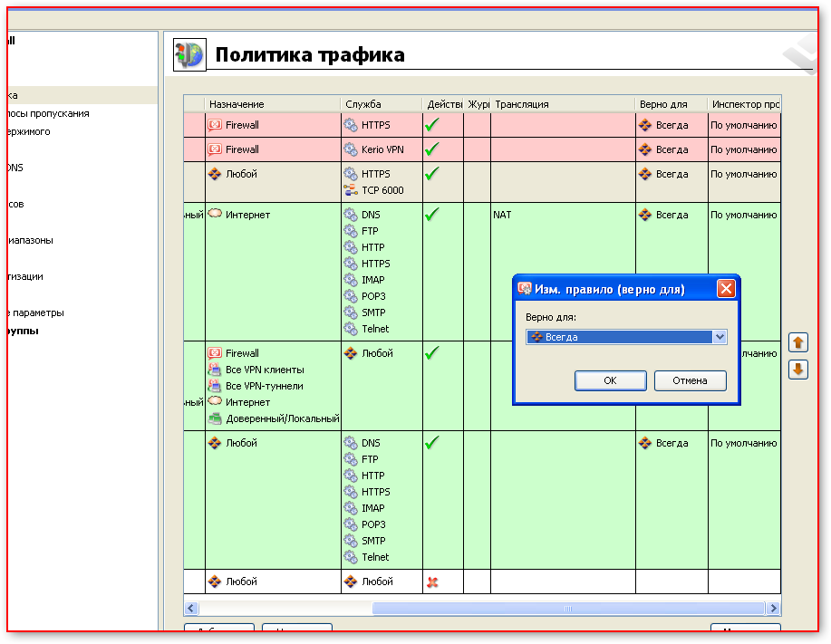Screen dimensions: 831x644
Task: Click the Всегда icon in the NAT rule
Action: click(x=645, y=215)
